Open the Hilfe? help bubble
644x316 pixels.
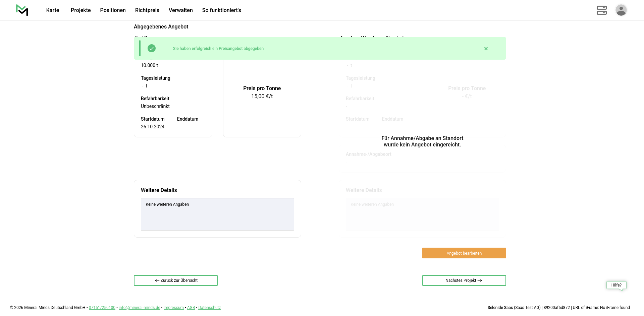[616, 285]
